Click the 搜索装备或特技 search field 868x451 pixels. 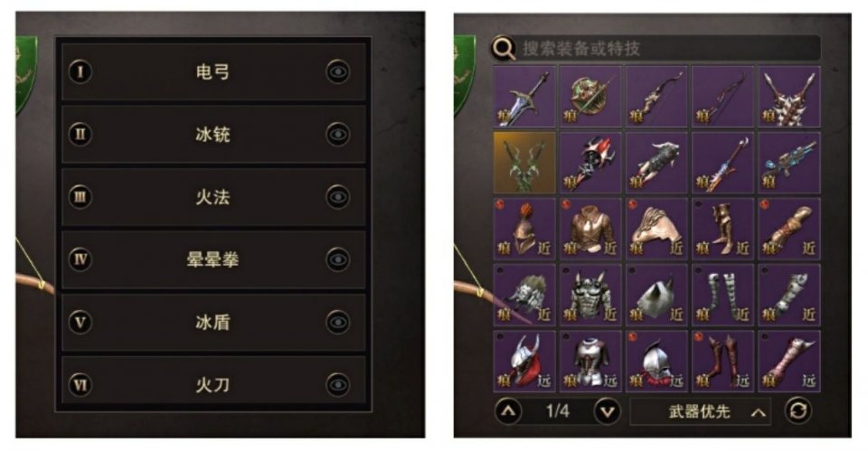click(x=656, y=48)
